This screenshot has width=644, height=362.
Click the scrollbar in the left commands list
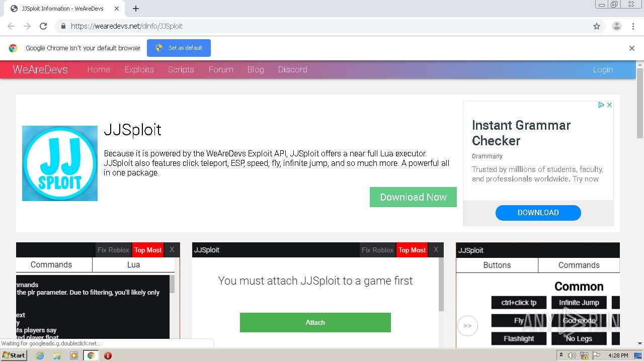pos(172,284)
